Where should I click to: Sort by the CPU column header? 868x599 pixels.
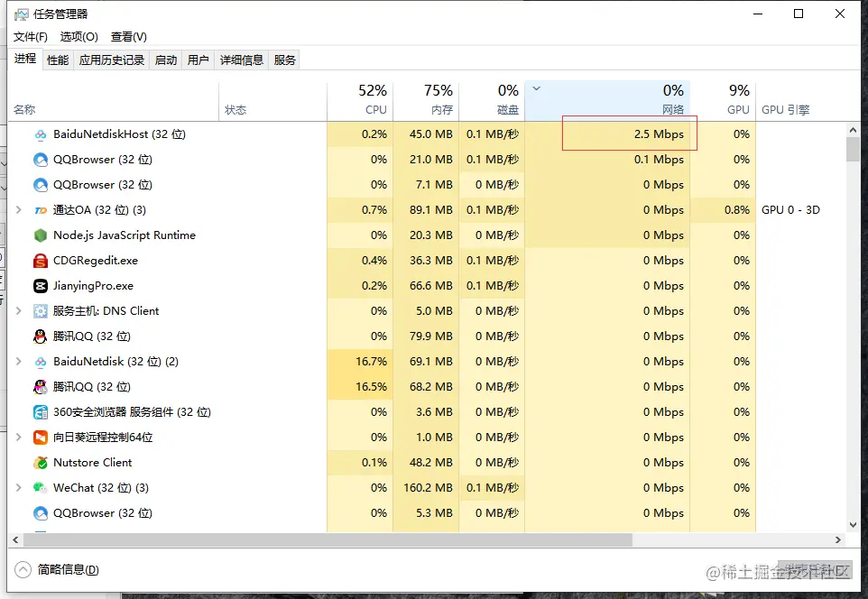(360, 101)
